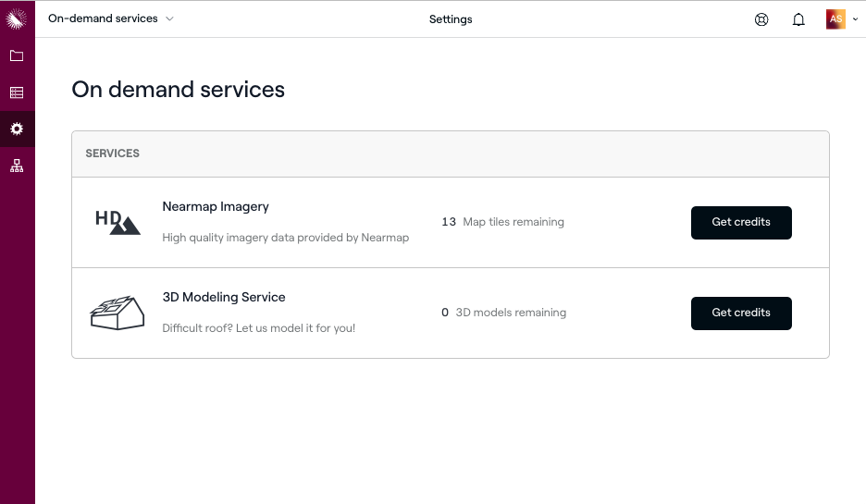This screenshot has height=504, width=866.
Task: Open the Projects folder icon in sidebar
Action: 17,55
